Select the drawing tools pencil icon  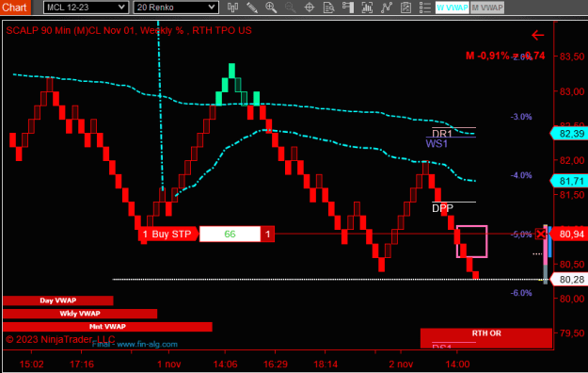click(251, 8)
